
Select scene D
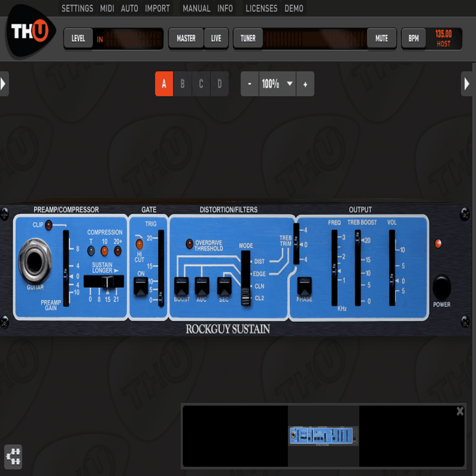(219, 84)
